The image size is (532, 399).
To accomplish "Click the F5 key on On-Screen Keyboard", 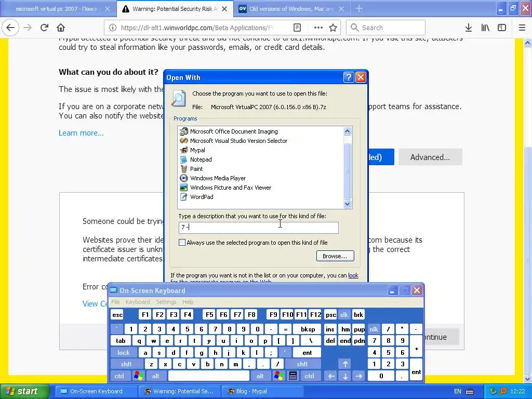I will coord(209,314).
